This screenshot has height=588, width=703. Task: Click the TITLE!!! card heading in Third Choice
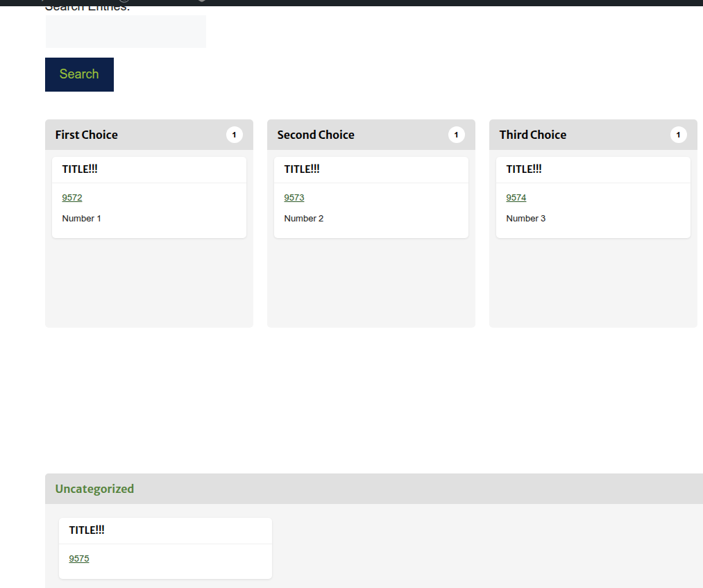524,169
